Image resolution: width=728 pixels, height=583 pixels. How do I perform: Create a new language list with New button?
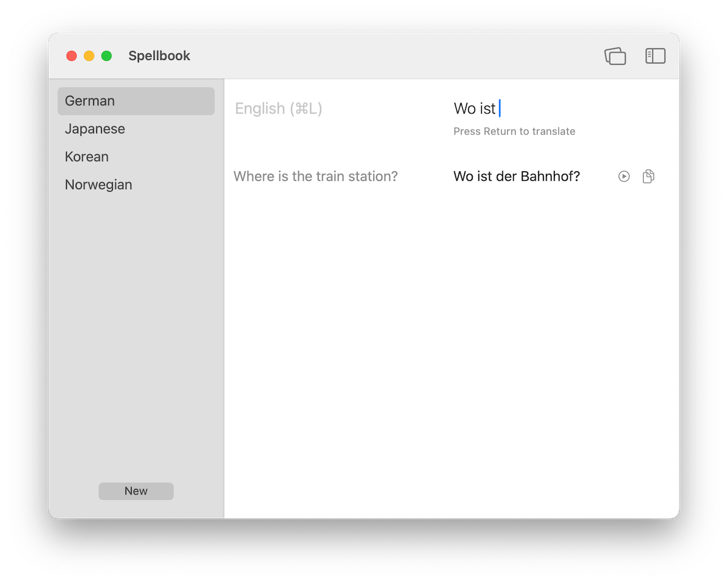[x=136, y=491]
